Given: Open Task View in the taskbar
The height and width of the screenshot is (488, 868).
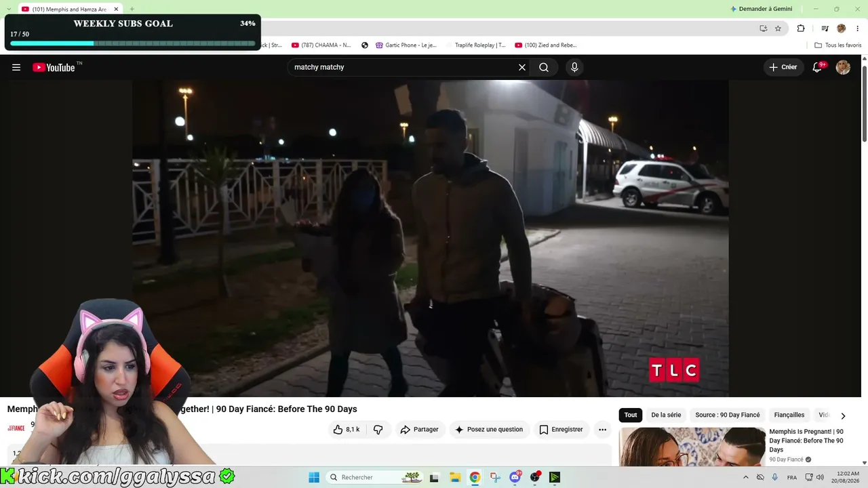Looking at the screenshot, I should tap(435, 477).
